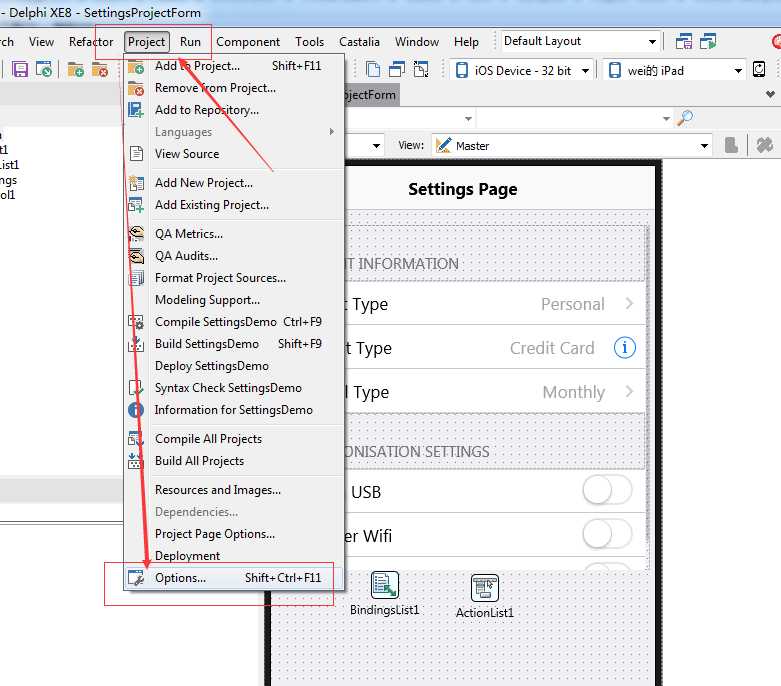Viewport: 781px width, 686px height.
Task: Open the View menu
Action: (x=41, y=42)
